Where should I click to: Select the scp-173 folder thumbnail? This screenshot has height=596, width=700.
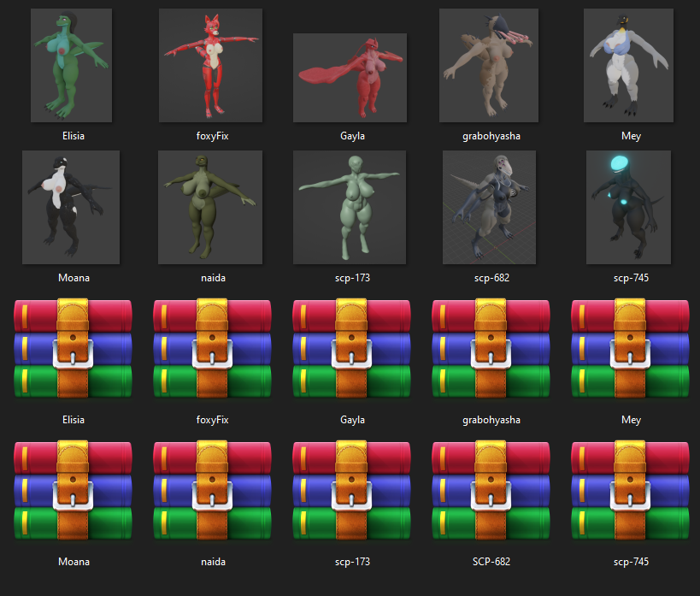pos(350,207)
